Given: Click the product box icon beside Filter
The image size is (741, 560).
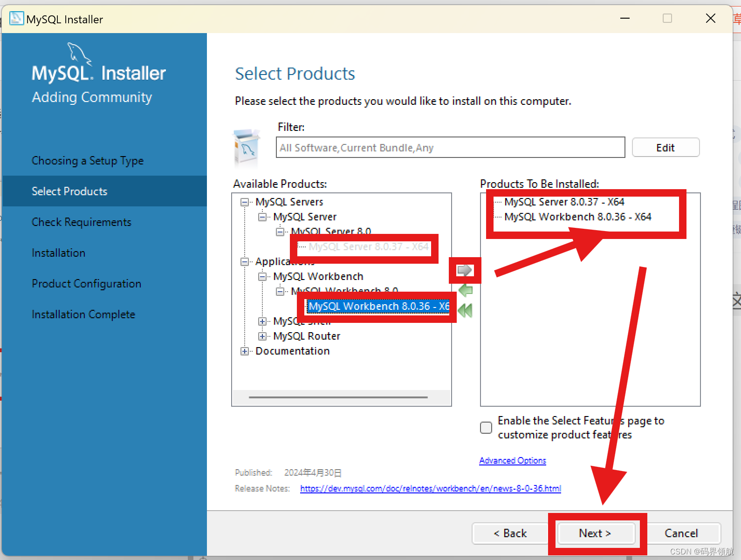Looking at the screenshot, I should tap(247, 147).
